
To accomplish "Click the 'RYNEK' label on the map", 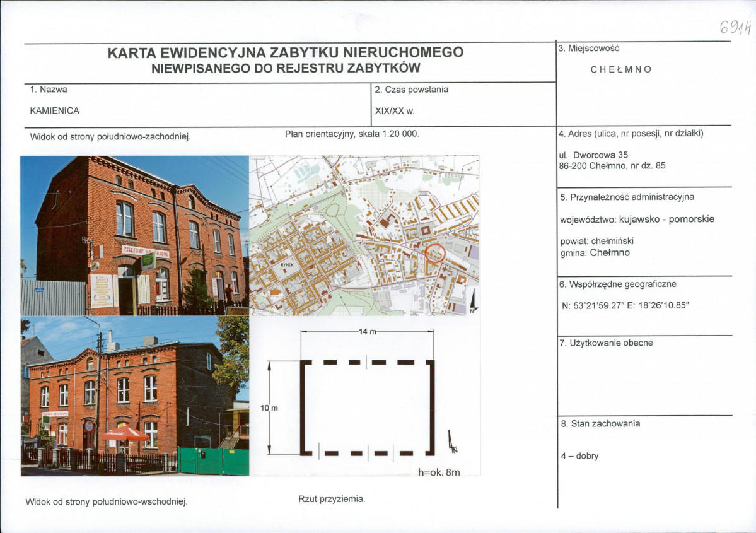I will (x=287, y=265).
